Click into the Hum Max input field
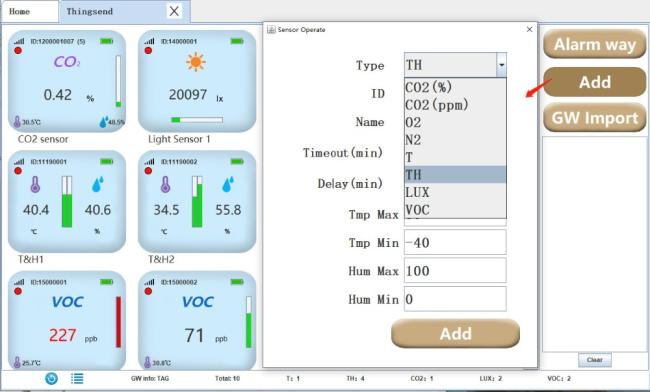Viewport: 650px width, 392px height. pyautogui.click(x=455, y=271)
